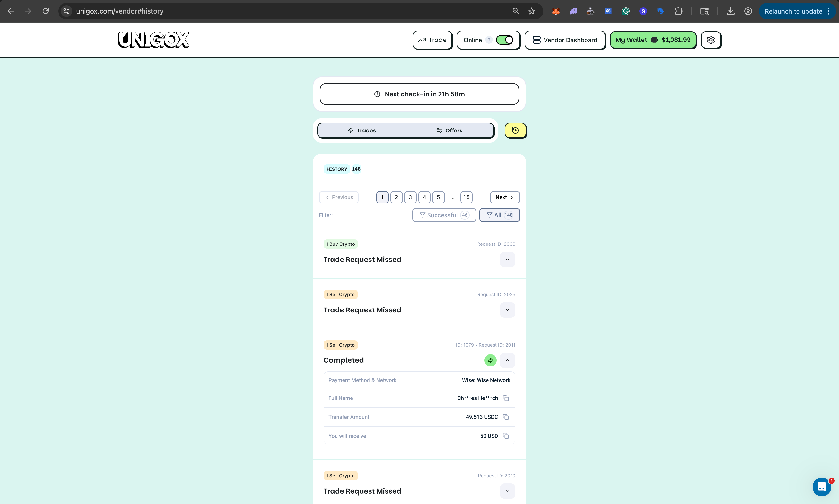Click the settings gear icon
This screenshot has width=839, height=504.
(711, 40)
